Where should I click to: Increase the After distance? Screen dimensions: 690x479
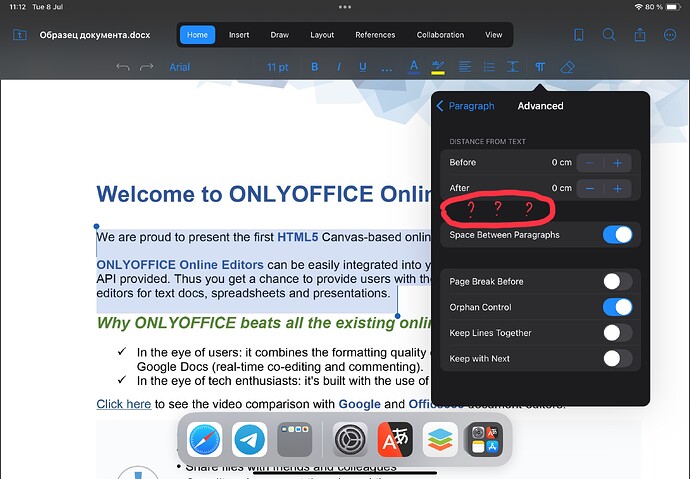(618, 189)
